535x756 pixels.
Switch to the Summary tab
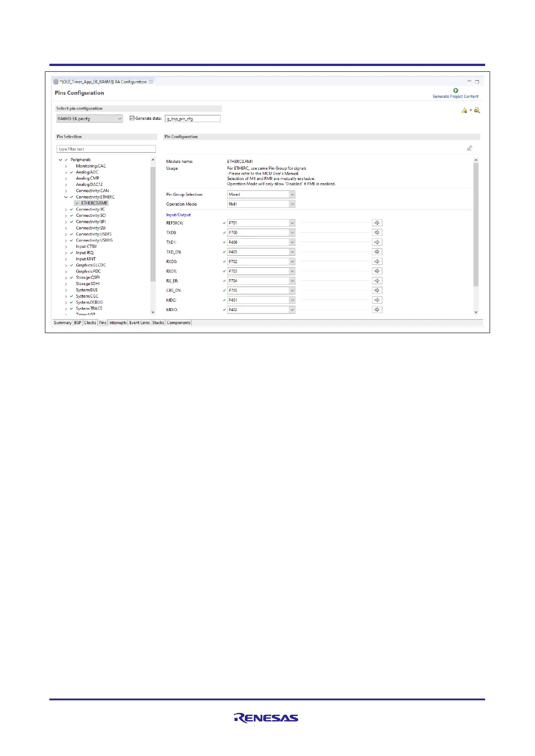click(62, 323)
